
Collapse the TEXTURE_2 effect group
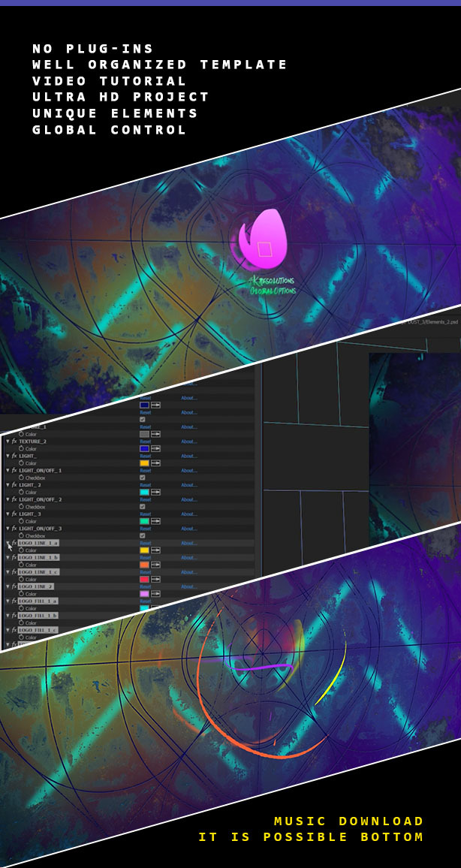(x=8, y=442)
